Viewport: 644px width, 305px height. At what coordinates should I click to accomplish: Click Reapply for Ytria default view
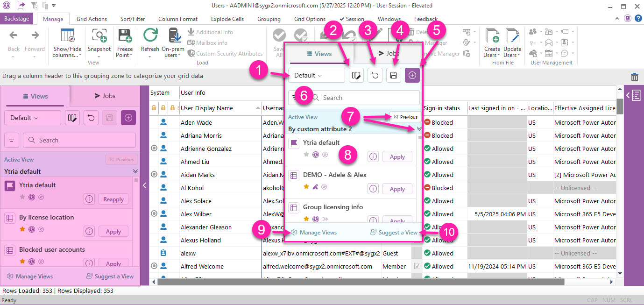113,199
